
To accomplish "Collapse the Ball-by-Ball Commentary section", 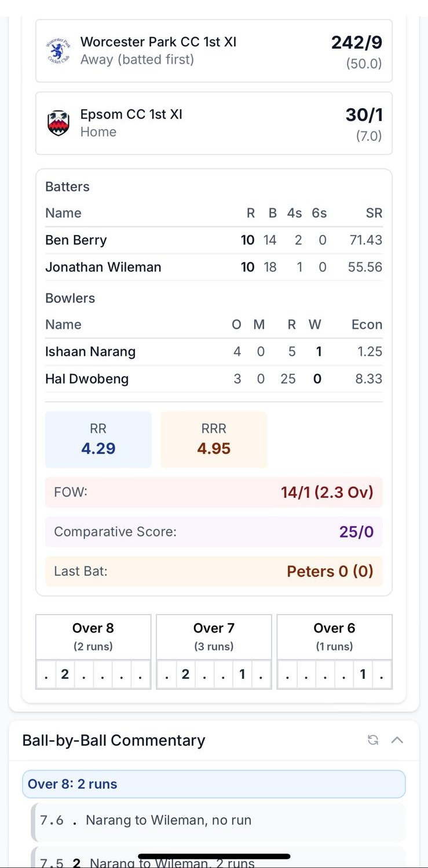I will pos(397,740).
